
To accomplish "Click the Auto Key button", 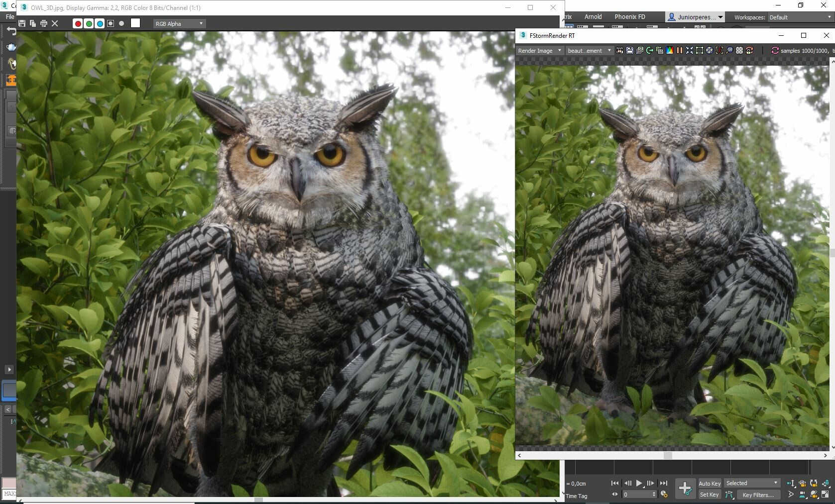I will (710, 483).
